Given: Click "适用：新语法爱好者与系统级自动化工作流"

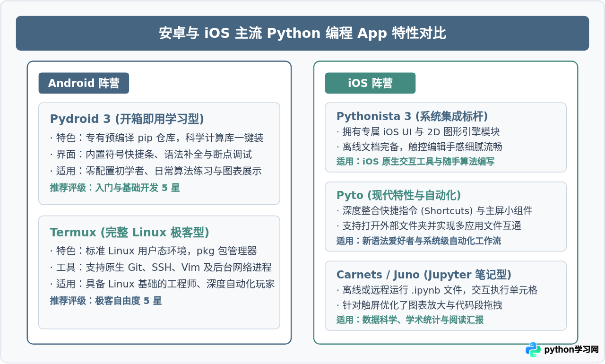Looking at the screenshot, I should click(419, 241).
